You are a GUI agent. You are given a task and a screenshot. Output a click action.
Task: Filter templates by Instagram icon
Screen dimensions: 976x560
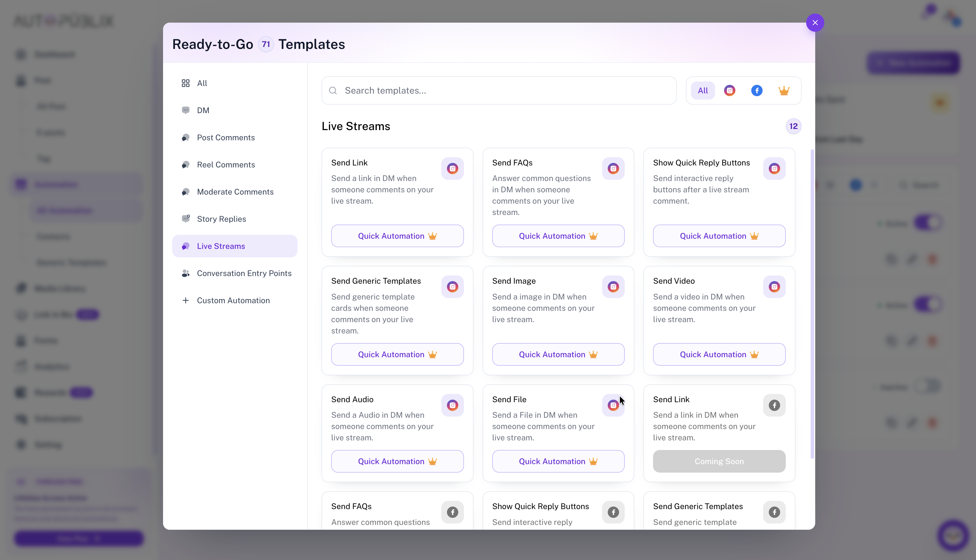(x=730, y=91)
